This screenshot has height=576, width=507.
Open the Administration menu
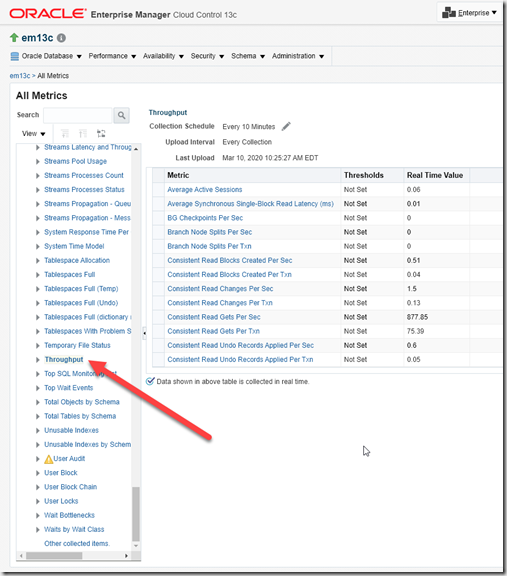pos(298,56)
